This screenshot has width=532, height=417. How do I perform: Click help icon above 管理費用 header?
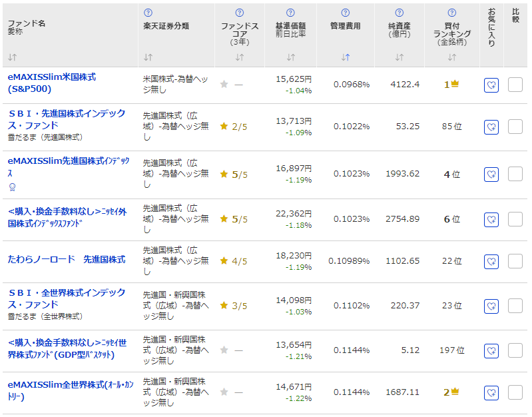point(345,13)
